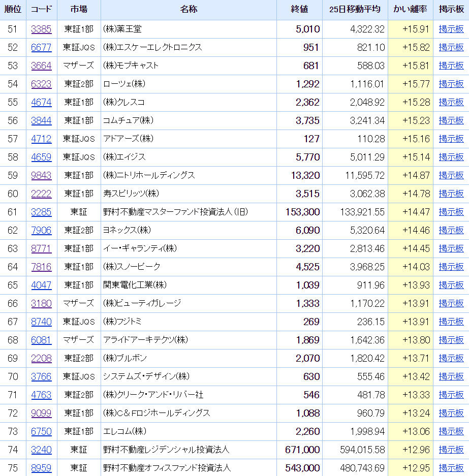This screenshot has height=476, width=469.
Task: Open stock code 3180 link
Action: (x=41, y=303)
